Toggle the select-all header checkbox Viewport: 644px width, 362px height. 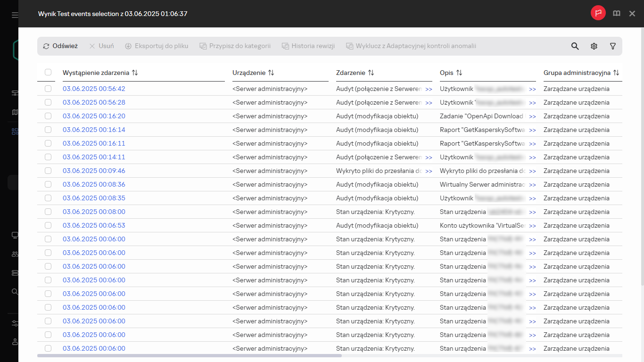click(48, 73)
